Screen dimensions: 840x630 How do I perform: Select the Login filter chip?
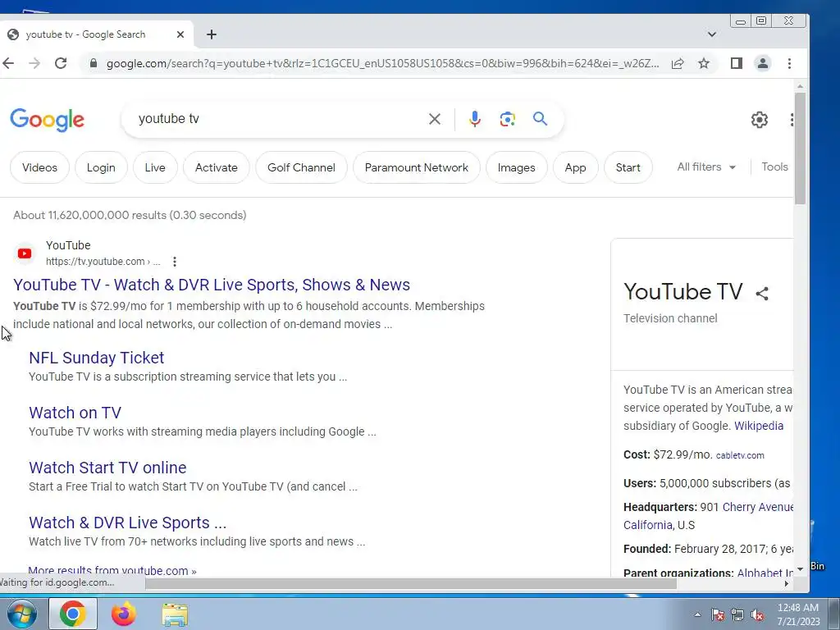click(x=101, y=167)
